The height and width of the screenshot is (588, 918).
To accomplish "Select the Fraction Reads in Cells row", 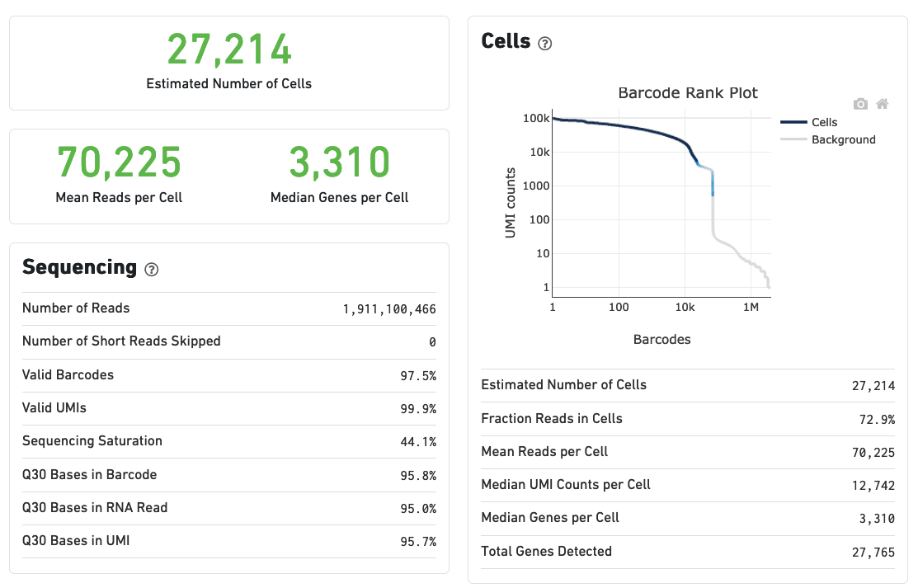I will 688,418.
